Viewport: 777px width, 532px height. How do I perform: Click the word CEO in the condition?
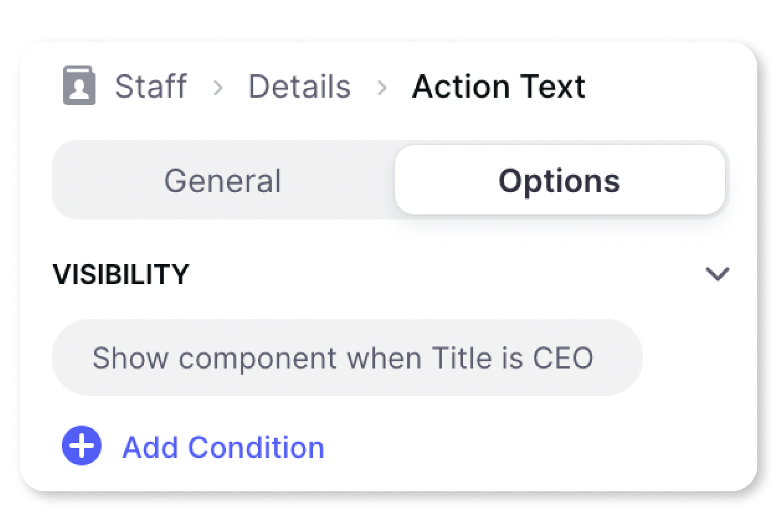coord(563,358)
